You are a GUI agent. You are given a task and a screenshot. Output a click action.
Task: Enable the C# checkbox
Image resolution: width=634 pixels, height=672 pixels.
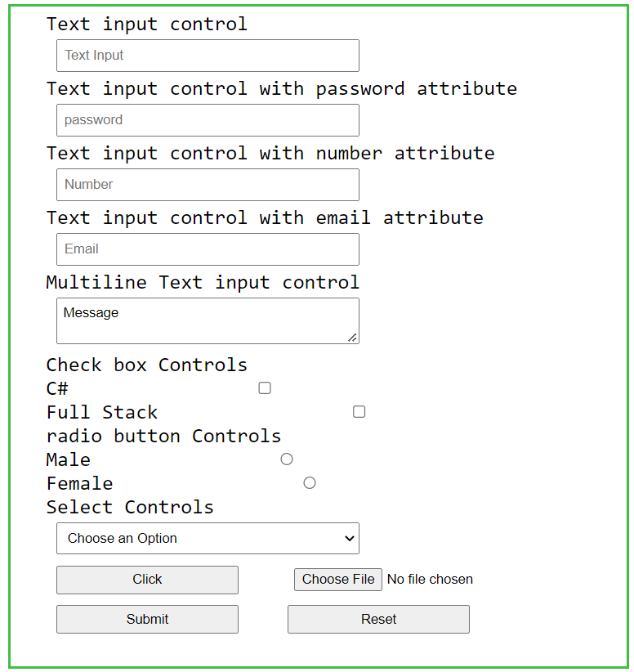pyautogui.click(x=265, y=388)
